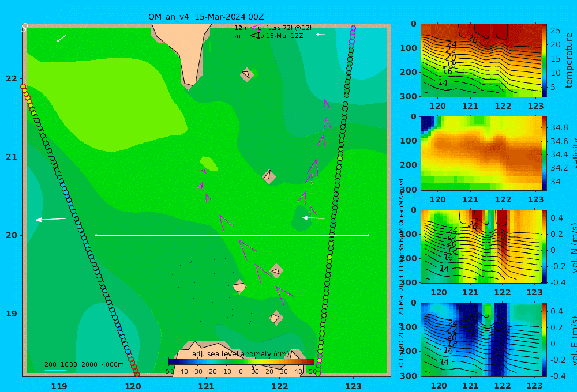Click the long white current arrow near 119E 20N
Image resolution: width=577 pixels, height=392 pixels.
[x=51, y=220]
